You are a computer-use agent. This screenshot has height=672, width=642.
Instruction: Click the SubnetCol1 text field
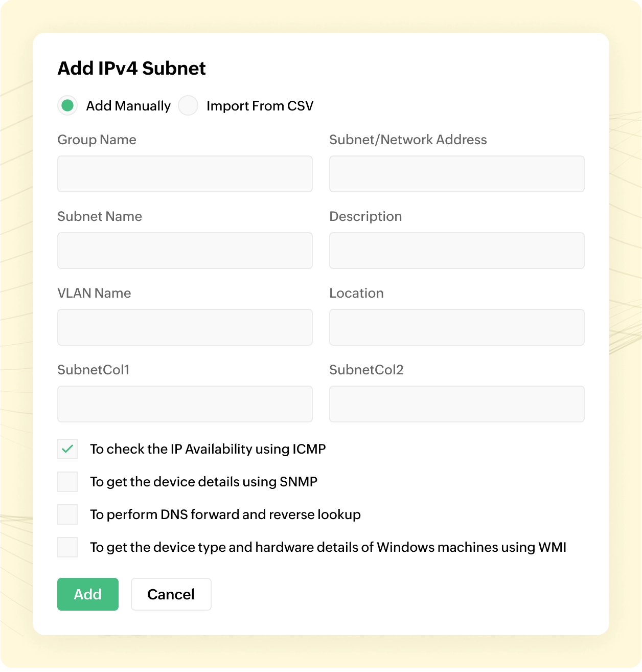point(185,404)
